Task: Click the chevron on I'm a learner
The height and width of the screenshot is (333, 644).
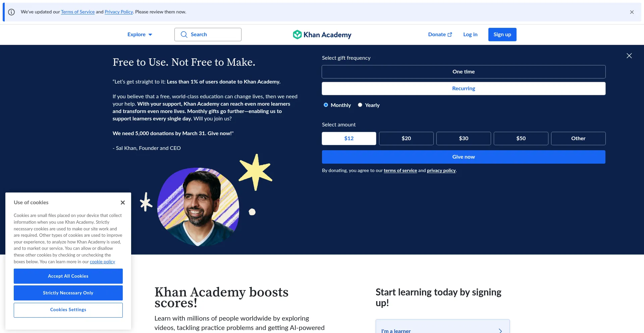Action: pyautogui.click(x=500, y=331)
